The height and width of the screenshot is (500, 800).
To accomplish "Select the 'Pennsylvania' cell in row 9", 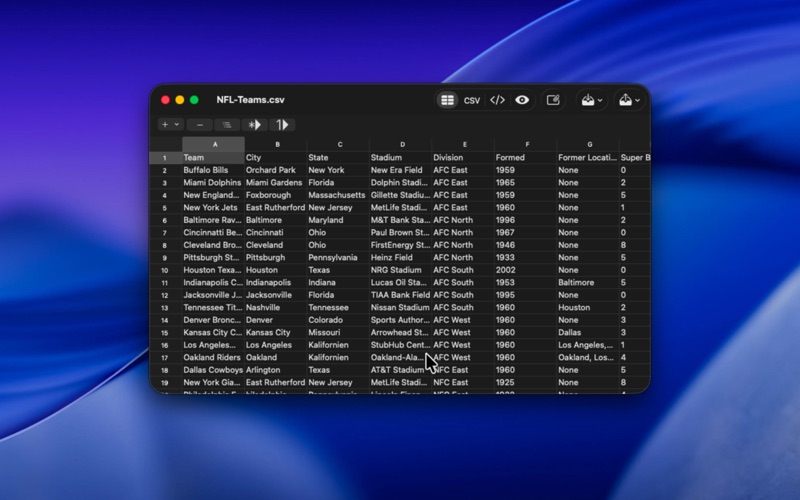I will (x=339, y=258).
